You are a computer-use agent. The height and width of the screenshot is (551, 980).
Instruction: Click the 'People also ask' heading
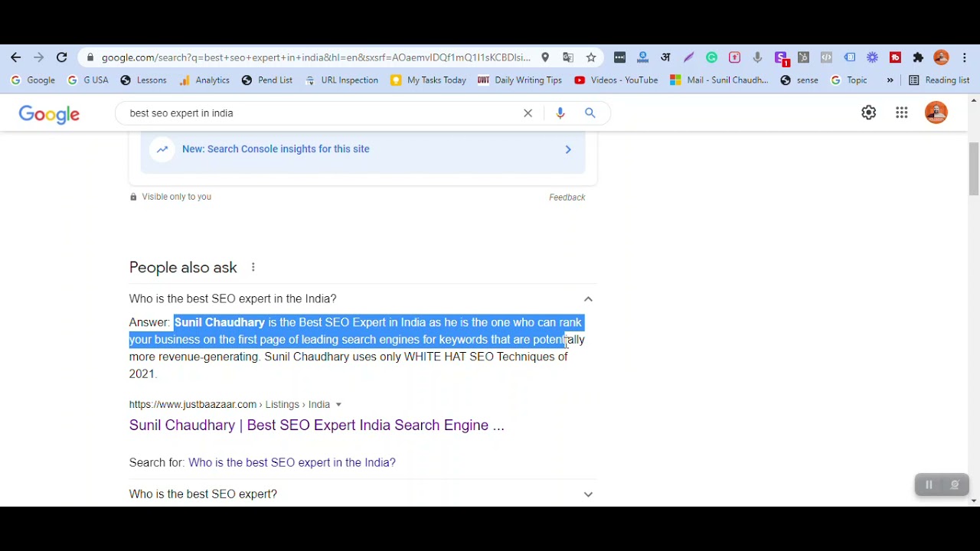point(183,267)
